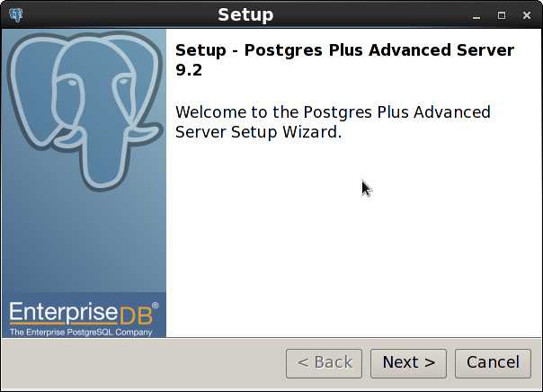The width and height of the screenshot is (543, 392).
Task: Cancel the Postgres Plus installation
Action: pos(493,363)
